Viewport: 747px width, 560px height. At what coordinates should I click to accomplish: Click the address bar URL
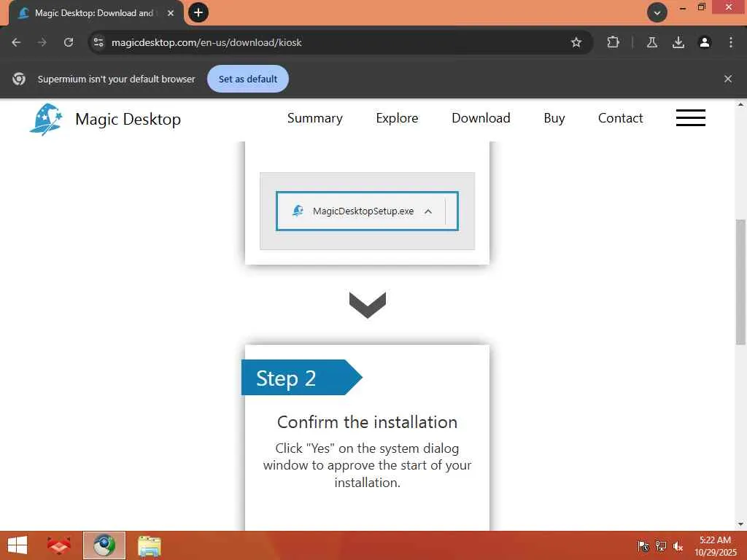coord(206,42)
